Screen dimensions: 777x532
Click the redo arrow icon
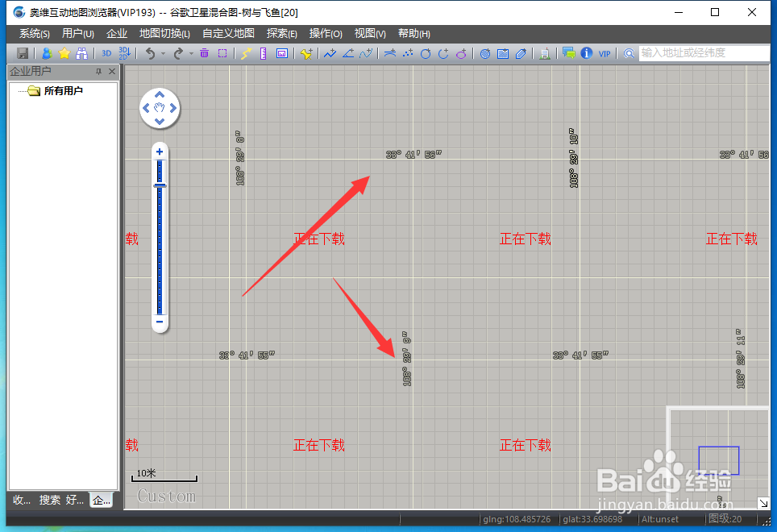(178, 53)
